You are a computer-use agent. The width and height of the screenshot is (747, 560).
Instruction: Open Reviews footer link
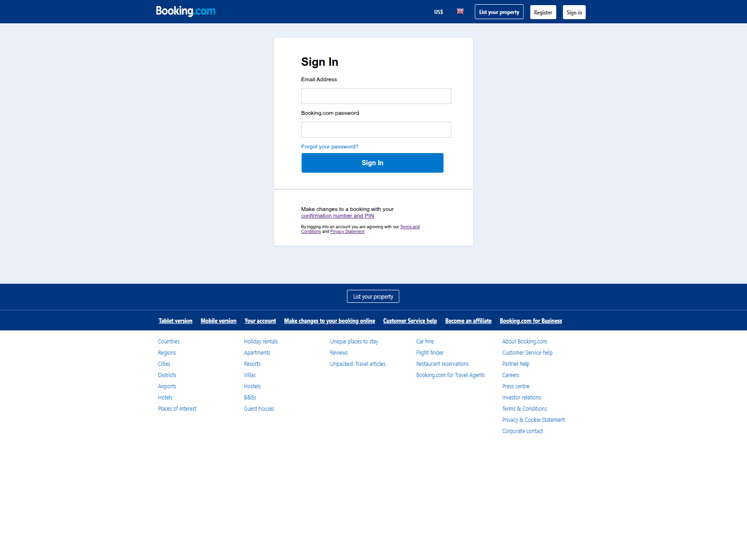[339, 353]
